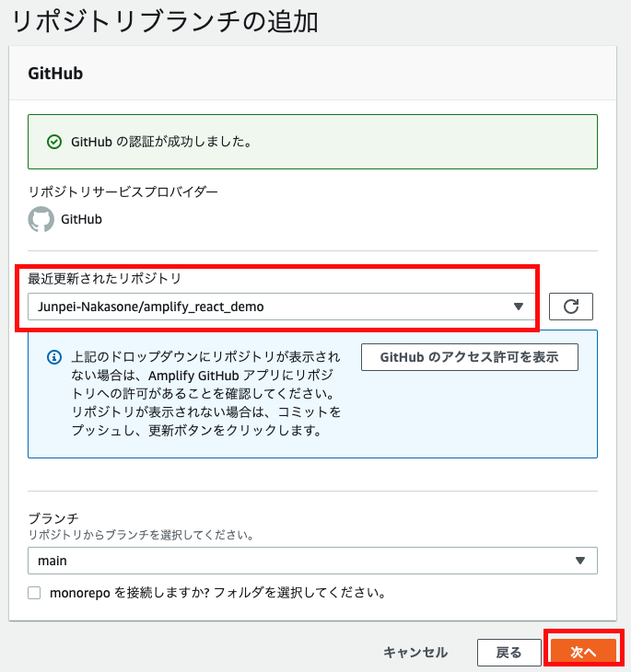The height and width of the screenshot is (672, 631).
Task: Click the repository dropdown arrow
Action: (519, 307)
